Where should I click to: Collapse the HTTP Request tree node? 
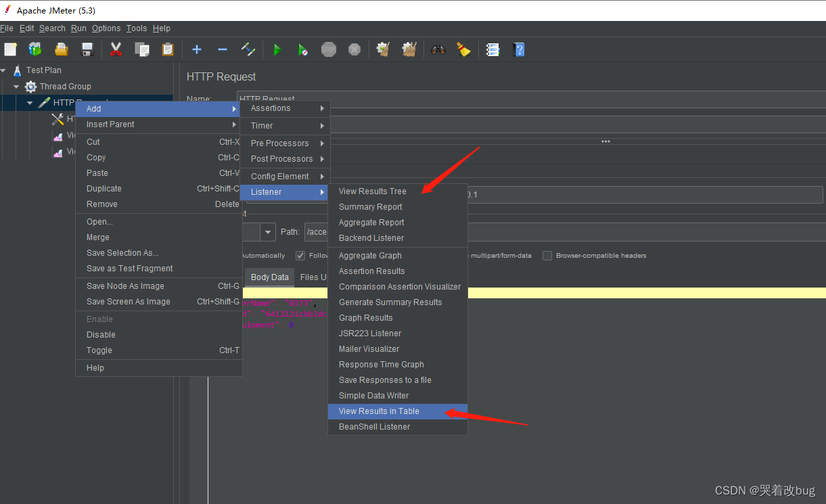pyautogui.click(x=30, y=103)
